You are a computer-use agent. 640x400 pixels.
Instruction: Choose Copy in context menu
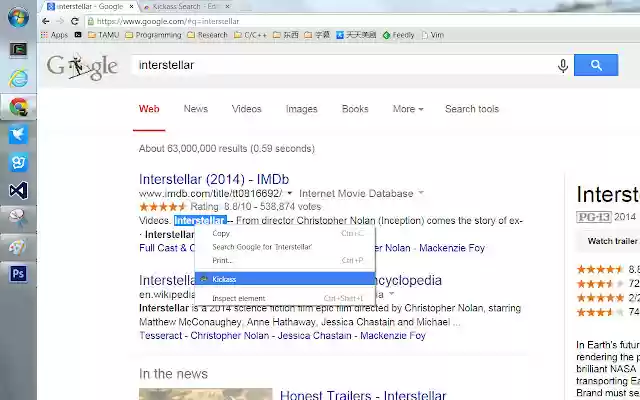click(284, 233)
